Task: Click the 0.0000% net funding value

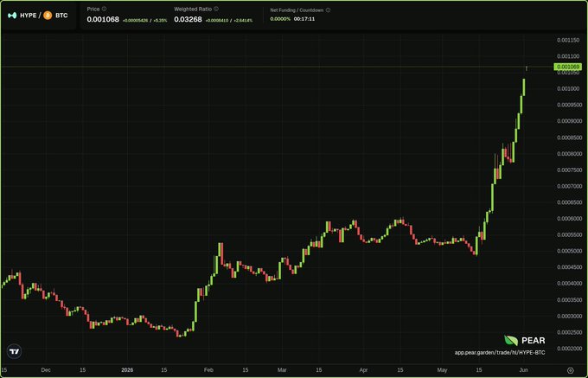Action: pyautogui.click(x=280, y=19)
